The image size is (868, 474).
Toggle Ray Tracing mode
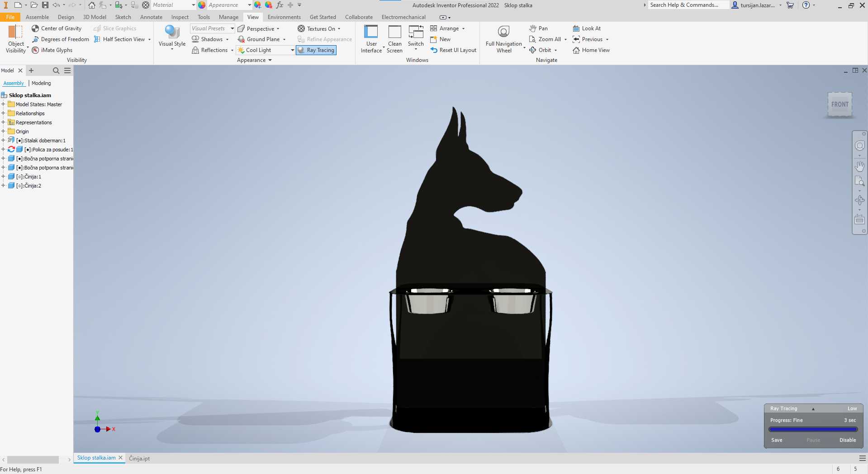pyautogui.click(x=316, y=50)
